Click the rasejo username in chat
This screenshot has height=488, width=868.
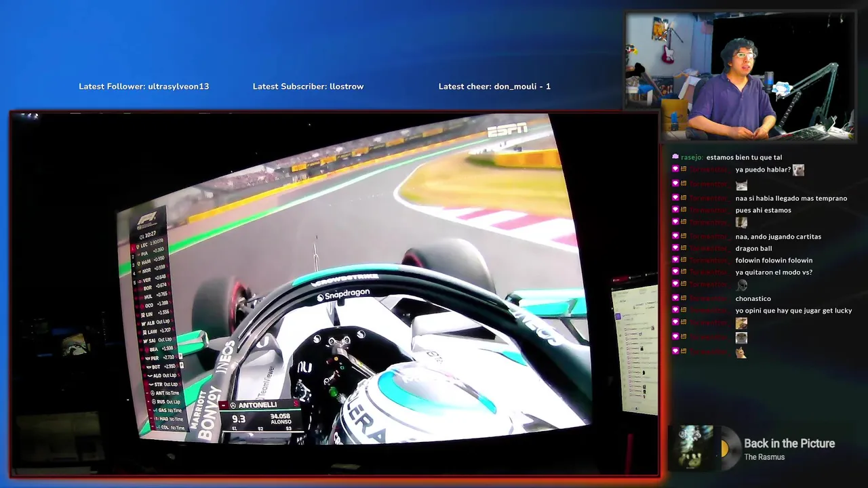692,157
